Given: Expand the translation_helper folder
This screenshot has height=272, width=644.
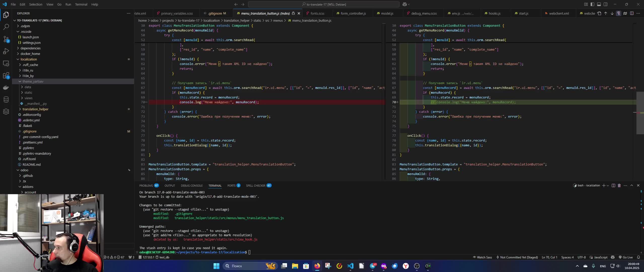Looking at the screenshot, I should [35, 109].
